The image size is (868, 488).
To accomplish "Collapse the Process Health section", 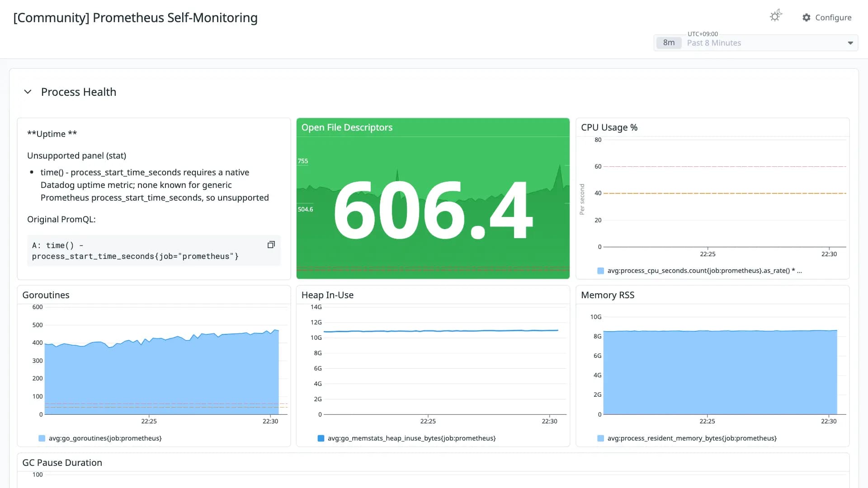I will (x=28, y=92).
